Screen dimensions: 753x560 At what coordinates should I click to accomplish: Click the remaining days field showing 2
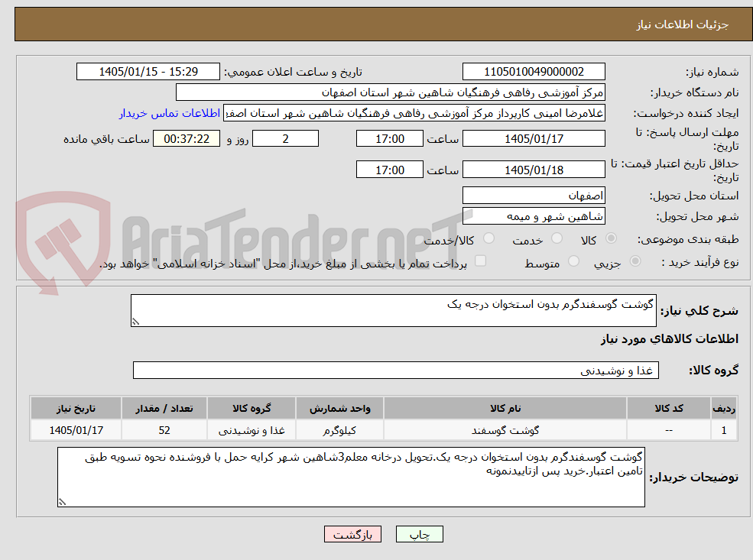tap(285, 139)
